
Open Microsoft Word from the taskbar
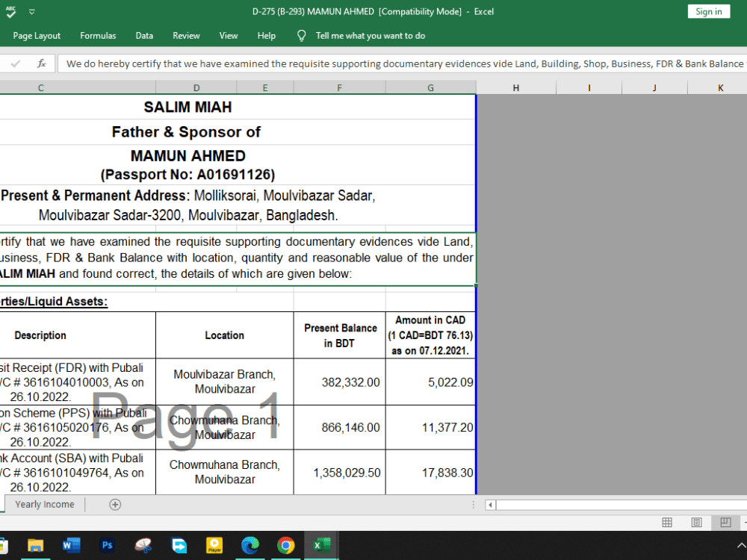(72, 545)
